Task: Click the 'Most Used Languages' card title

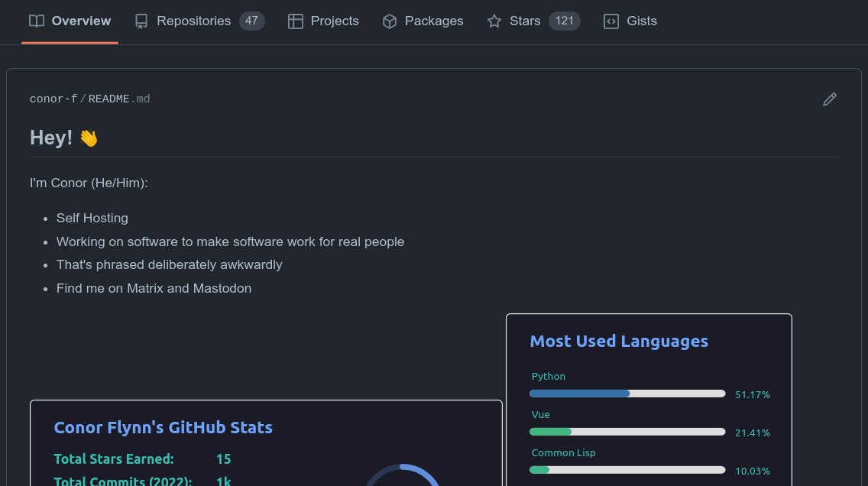Action: coord(619,341)
